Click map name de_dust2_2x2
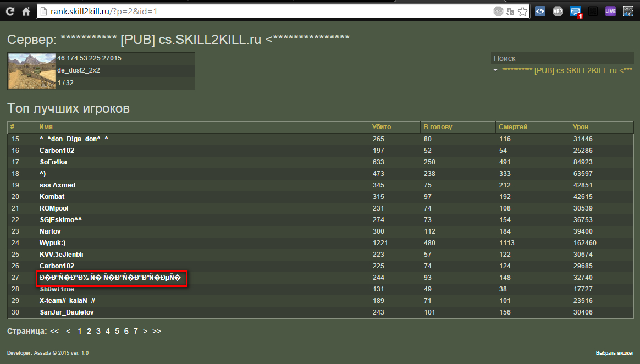 point(79,70)
